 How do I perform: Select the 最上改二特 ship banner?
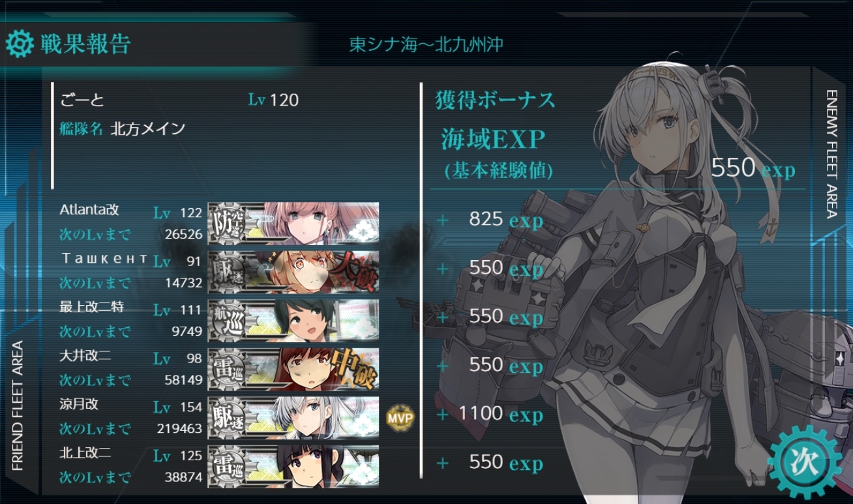point(293,320)
